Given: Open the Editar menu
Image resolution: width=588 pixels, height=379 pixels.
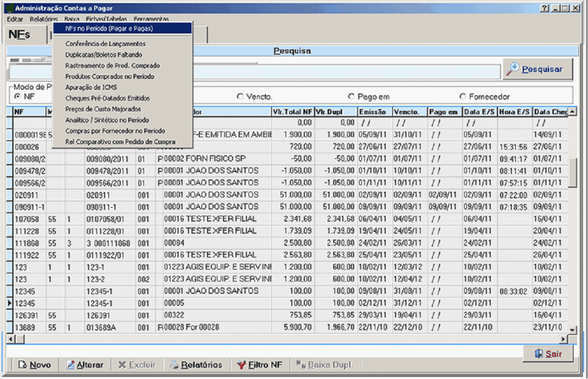Looking at the screenshot, I should (15, 19).
